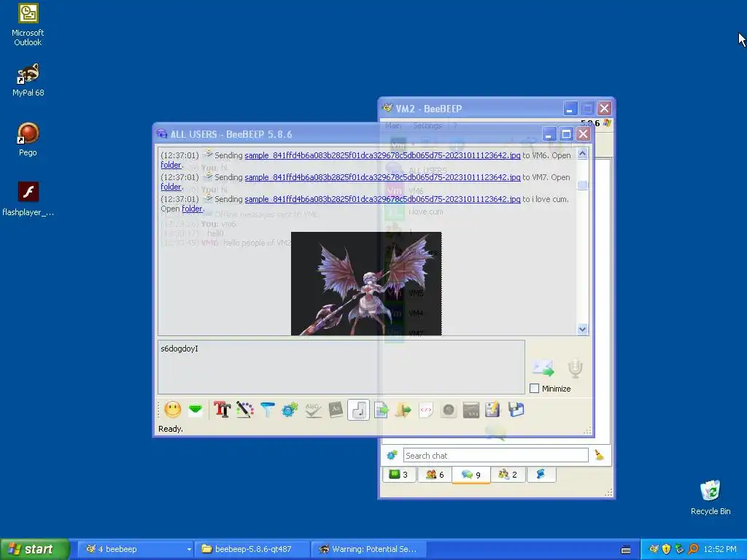Click the security shield tray icon
The image size is (747, 560).
point(666,549)
